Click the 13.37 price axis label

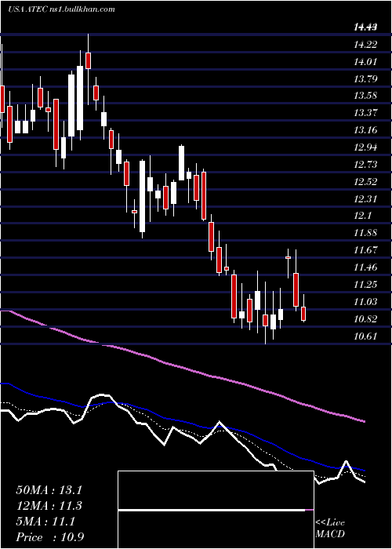tap(365, 113)
